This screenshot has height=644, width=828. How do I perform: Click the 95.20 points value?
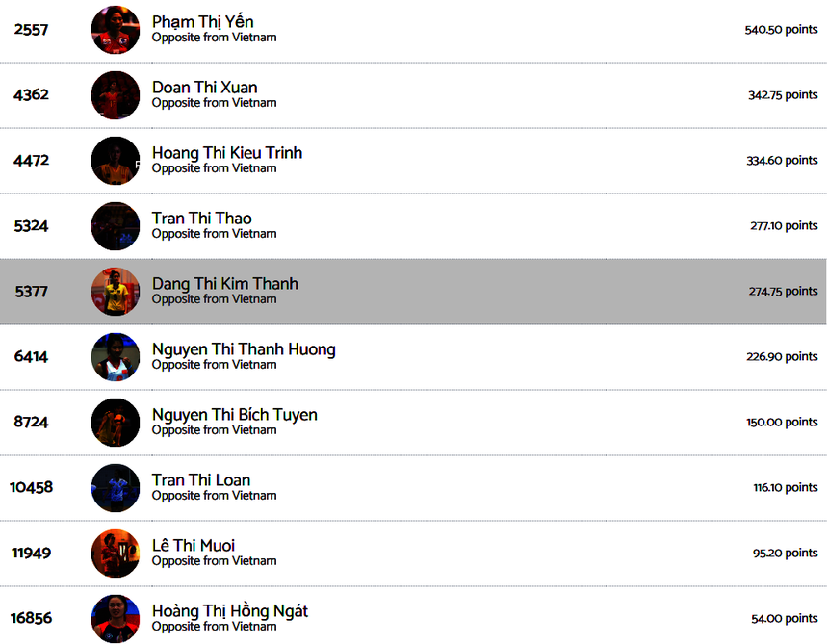[785, 554]
